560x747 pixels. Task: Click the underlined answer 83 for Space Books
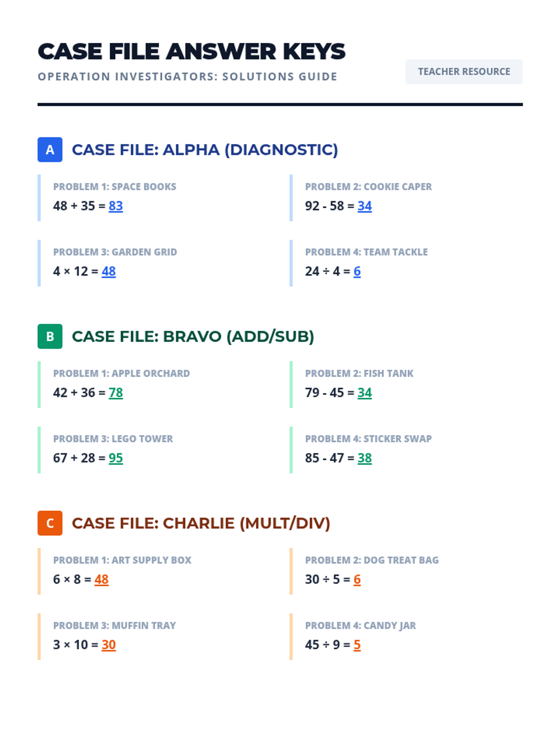pos(116,206)
